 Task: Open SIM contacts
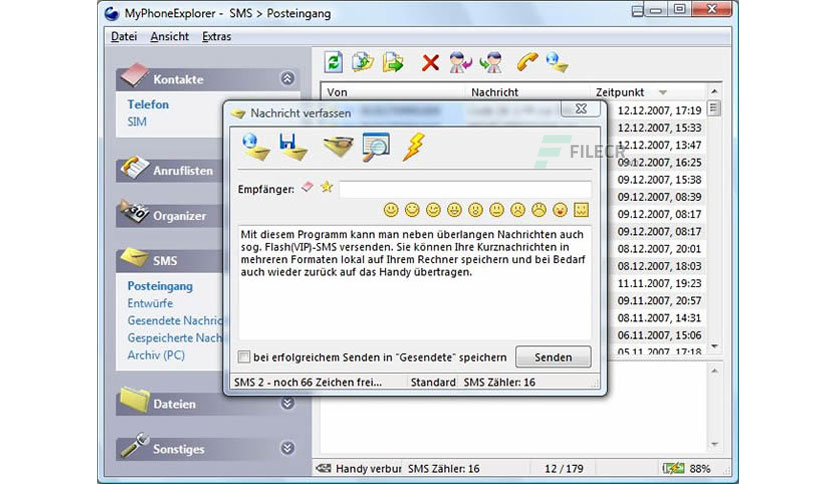[137, 122]
